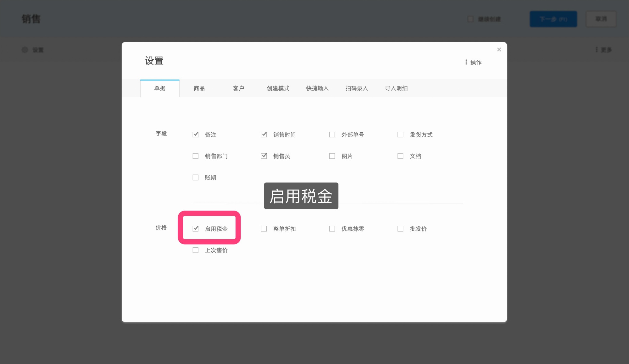The width and height of the screenshot is (629, 364).
Task: Enable the 账期 checkbox
Action: pos(196,178)
